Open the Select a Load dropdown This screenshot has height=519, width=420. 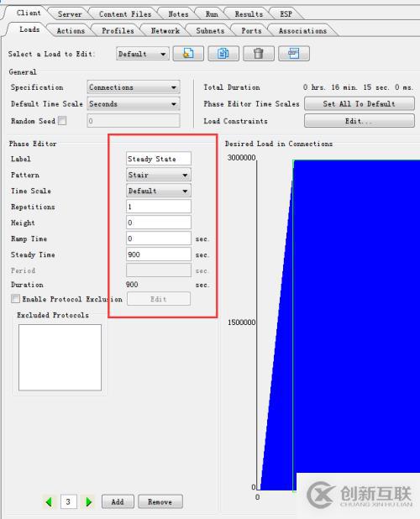(143, 54)
